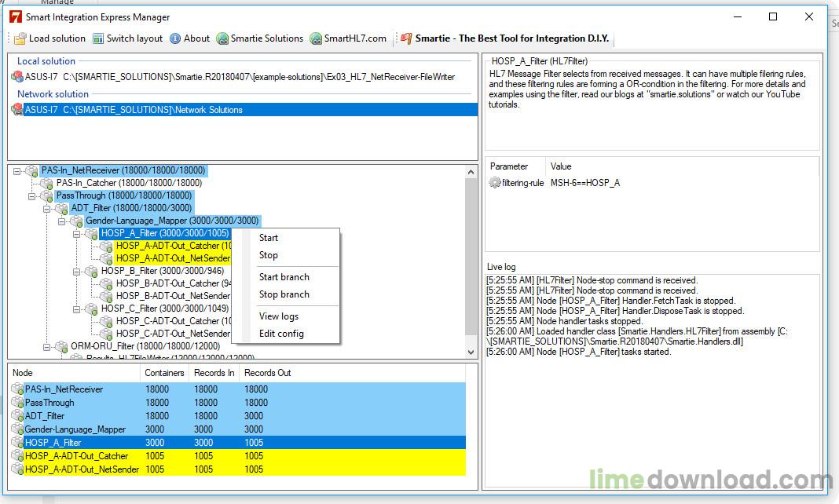Collapse the Gender-Language_Mapper tree node
839x504 pixels.
(62, 221)
